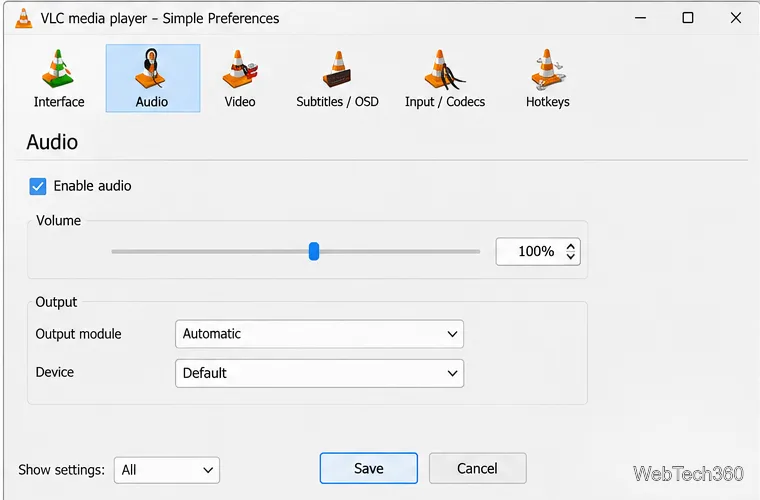Click the Enable audio label text

coord(92,186)
